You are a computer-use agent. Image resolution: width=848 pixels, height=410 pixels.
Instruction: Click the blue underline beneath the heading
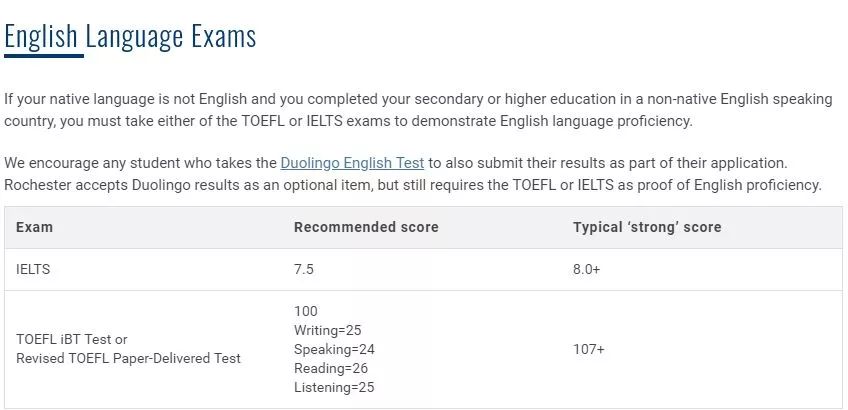click(x=44, y=56)
